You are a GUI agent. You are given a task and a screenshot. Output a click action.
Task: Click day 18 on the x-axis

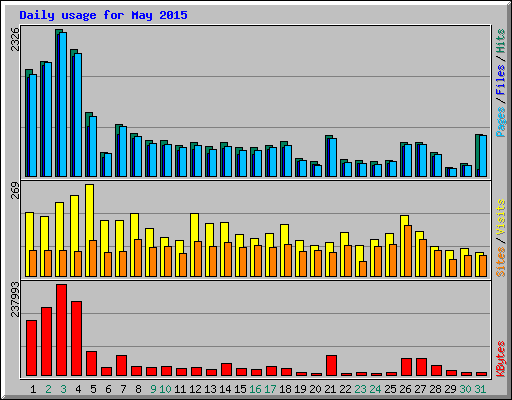(285, 389)
